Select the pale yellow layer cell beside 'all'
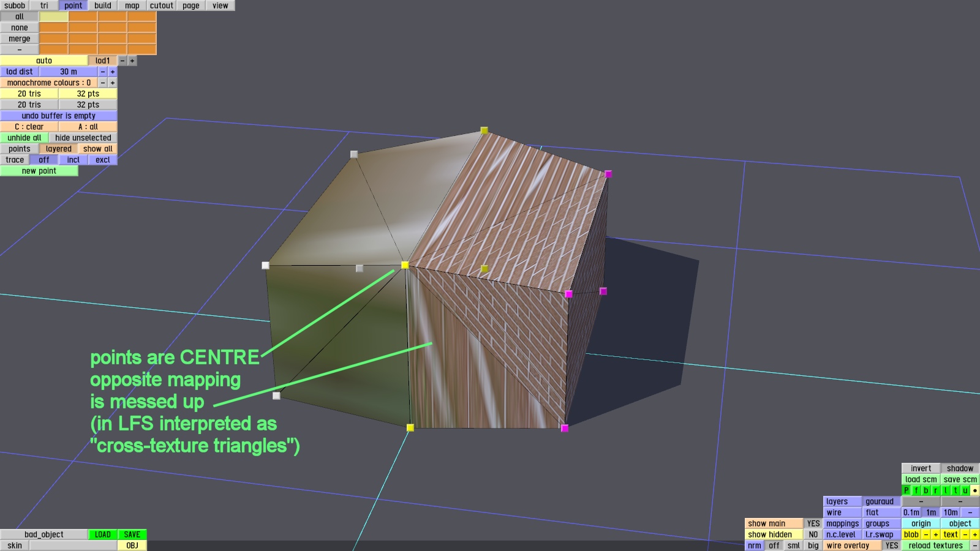This screenshot has height=551, width=980. (54, 17)
